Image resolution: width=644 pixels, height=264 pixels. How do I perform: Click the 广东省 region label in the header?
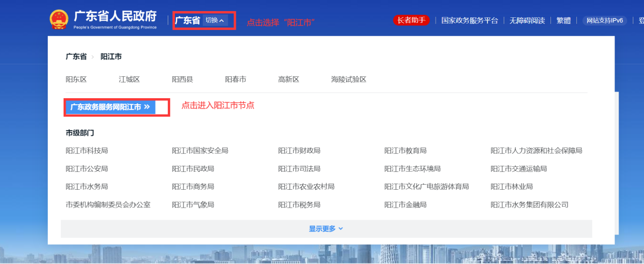click(188, 20)
